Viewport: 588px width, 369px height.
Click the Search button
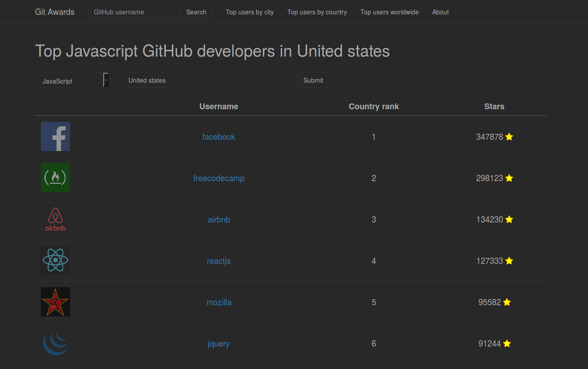(x=196, y=12)
